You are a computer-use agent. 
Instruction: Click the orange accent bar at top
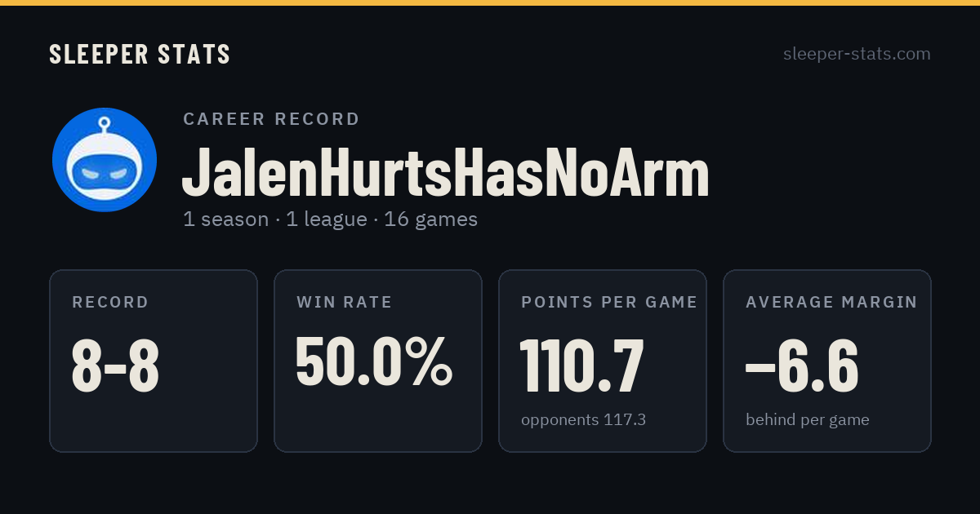[x=490, y=2]
